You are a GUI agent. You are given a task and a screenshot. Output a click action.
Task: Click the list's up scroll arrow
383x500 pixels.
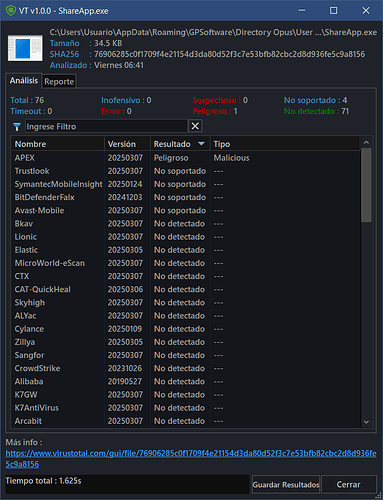(x=366, y=143)
